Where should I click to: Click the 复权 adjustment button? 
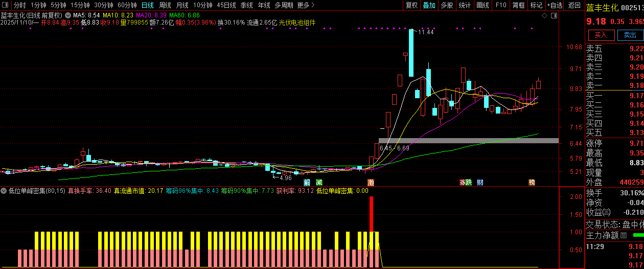point(411,5)
